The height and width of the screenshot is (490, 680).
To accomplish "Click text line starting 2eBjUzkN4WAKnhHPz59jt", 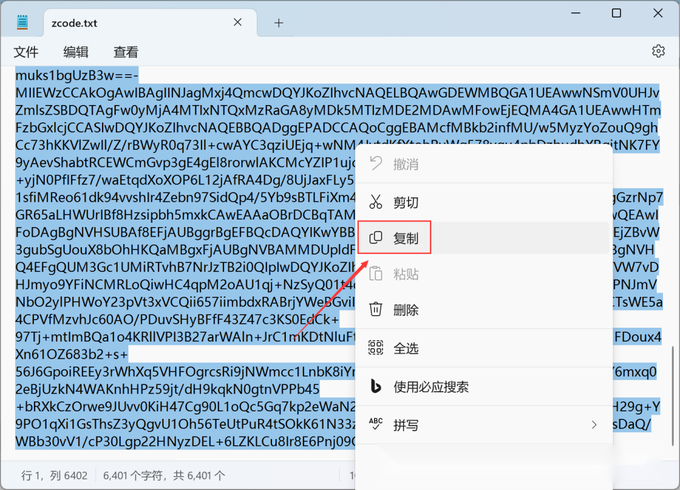I will coord(167,389).
